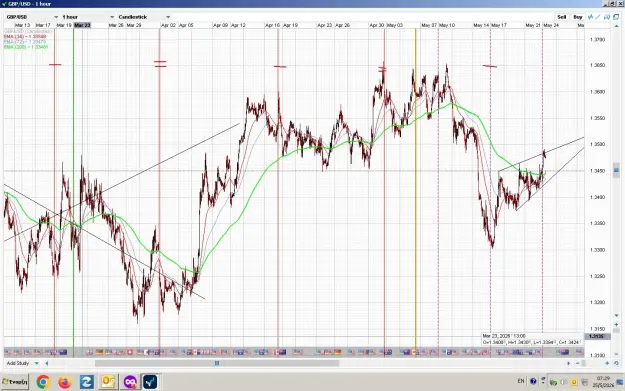Click the EN language indicator

click(521, 381)
